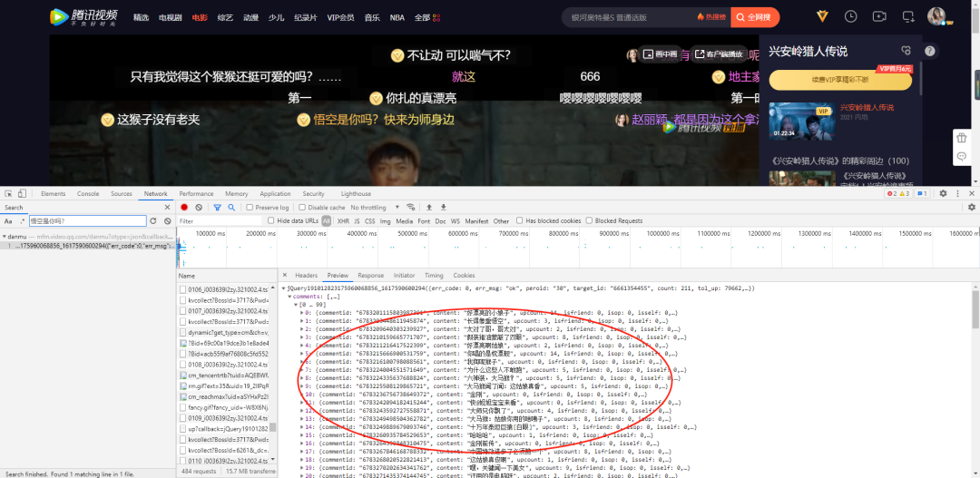Enable Disable cache checkbox
The height and width of the screenshot is (478, 980).
coord(302,208)
